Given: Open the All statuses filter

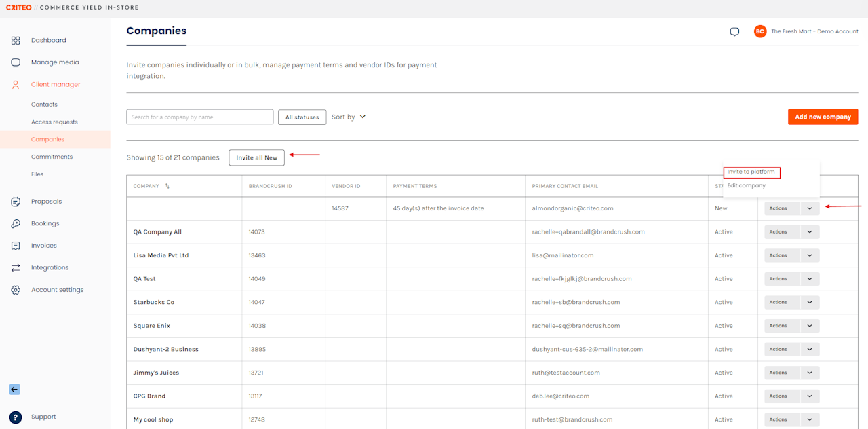Looking at the screenshot, I should coord(302,117).
